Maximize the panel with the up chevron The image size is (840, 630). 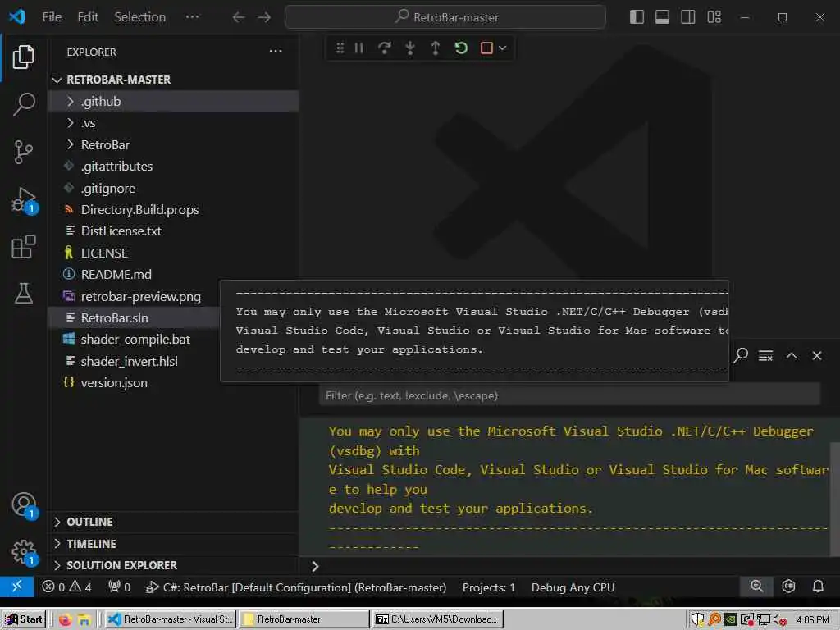coord(792,355)
